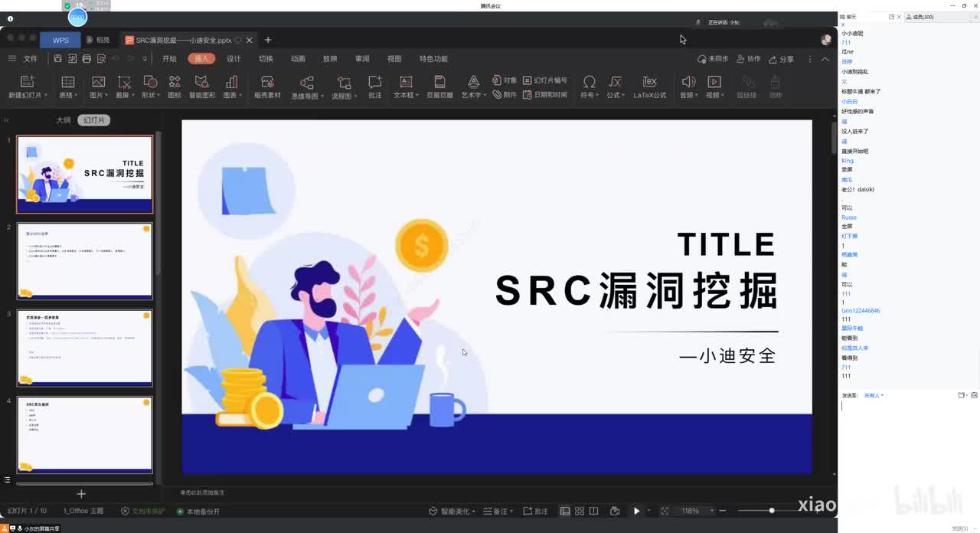This screenshot has height=533, width=980.
Task: Click the slide panel vertical scrollbar
Action: click(158, 203)
